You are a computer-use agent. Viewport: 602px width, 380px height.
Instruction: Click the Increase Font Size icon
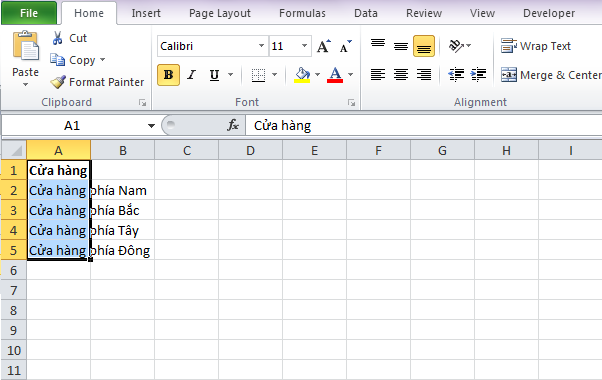pos(324,46)
